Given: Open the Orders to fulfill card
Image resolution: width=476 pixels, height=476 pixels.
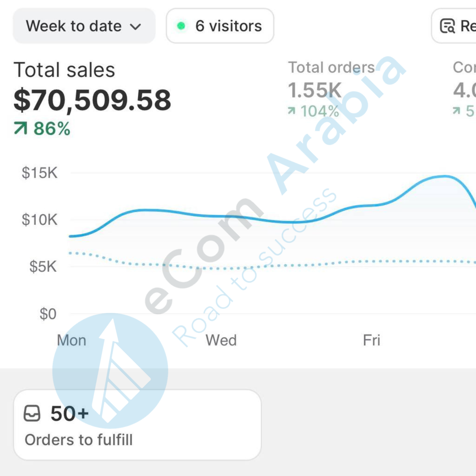Looking at the screenshot, I should pos(137,425).
